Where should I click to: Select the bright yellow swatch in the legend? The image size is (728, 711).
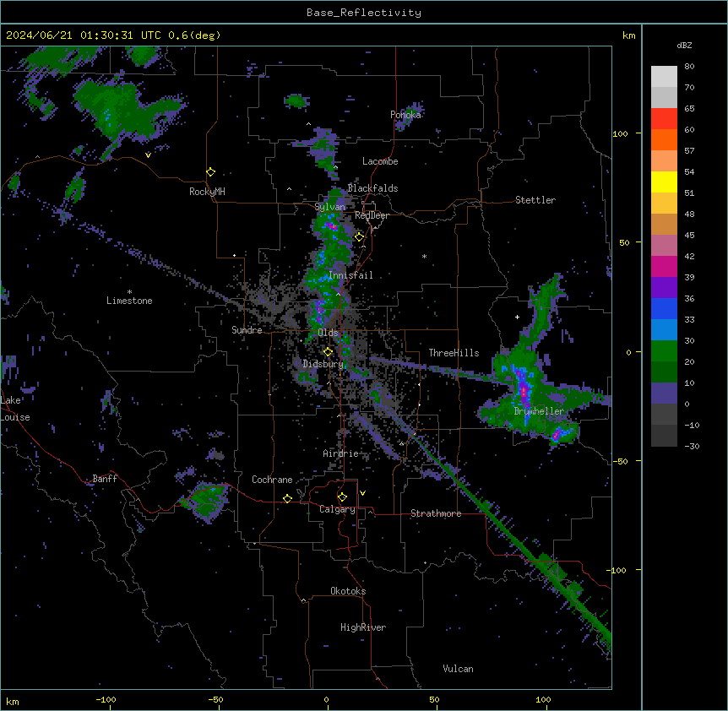(x=664, y=182)
